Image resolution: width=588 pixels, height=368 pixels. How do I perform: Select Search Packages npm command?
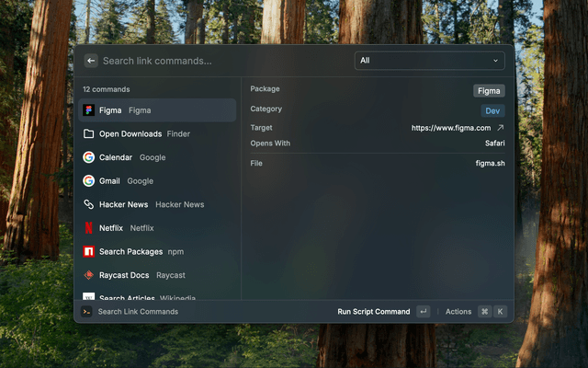point(157,251)
